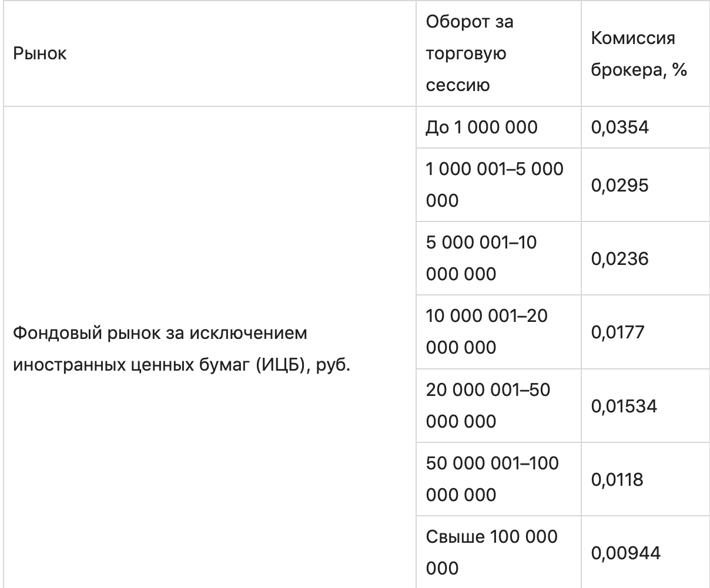This screenshot has width=710, height=588.
Task: Select the '5 000 001–10 000 000' turnover cell
Action: [481, 258]
